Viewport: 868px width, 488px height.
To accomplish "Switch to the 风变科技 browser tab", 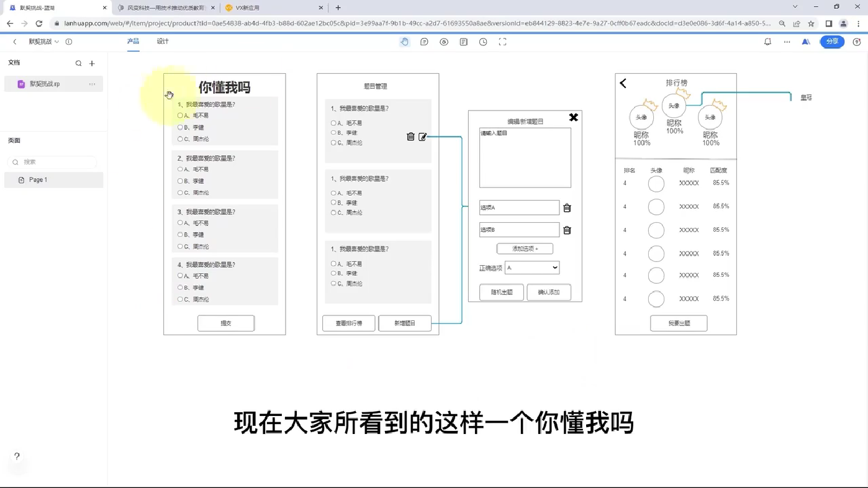I will click(x=166, y=7).
